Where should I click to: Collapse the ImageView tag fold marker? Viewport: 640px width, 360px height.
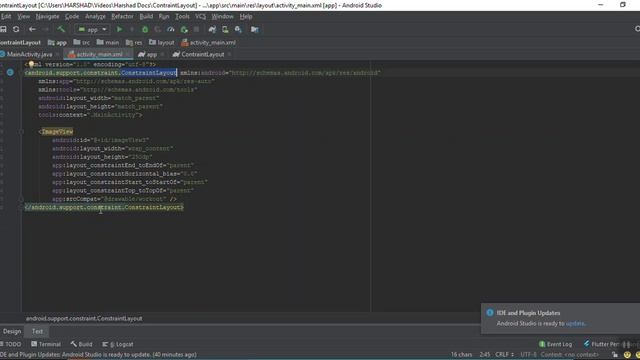(x=21, y=132)
